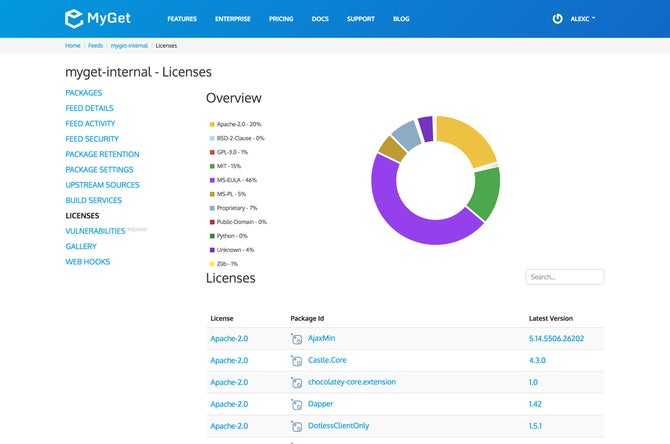Click version 4.3.0 link

click(537, 360)
